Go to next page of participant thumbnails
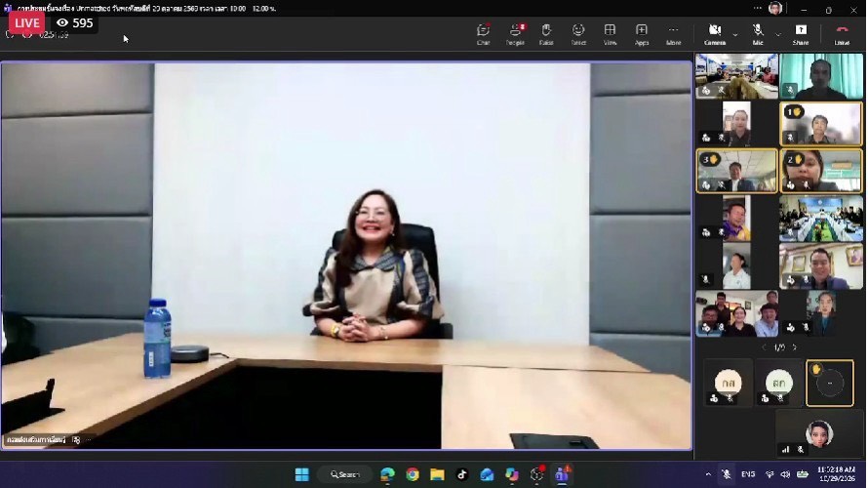The height and width of the screenshot is (488, 868). (x=795, y=347)
